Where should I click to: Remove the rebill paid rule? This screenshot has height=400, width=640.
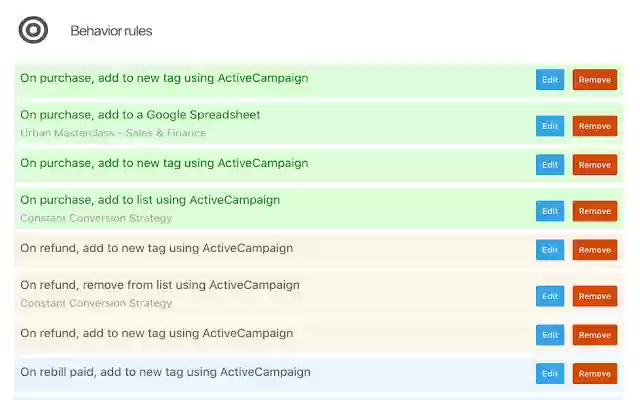pos(594,374)
